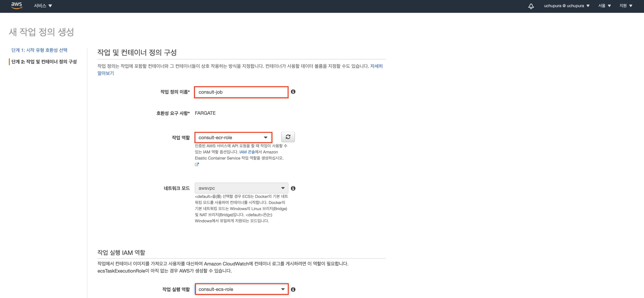Click the 작업 실행 IAM 역할 heading
Screen dimensions: 644x298
pos(121,253)
